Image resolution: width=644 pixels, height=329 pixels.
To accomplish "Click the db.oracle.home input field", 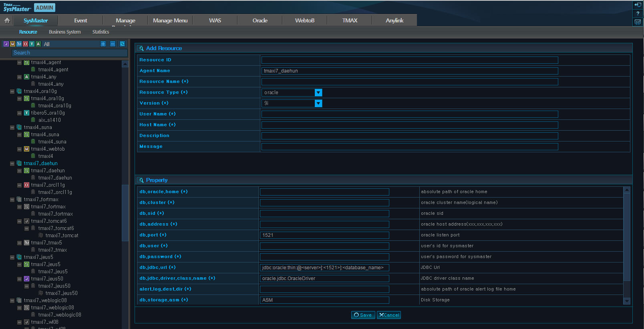I will (324, 192).
